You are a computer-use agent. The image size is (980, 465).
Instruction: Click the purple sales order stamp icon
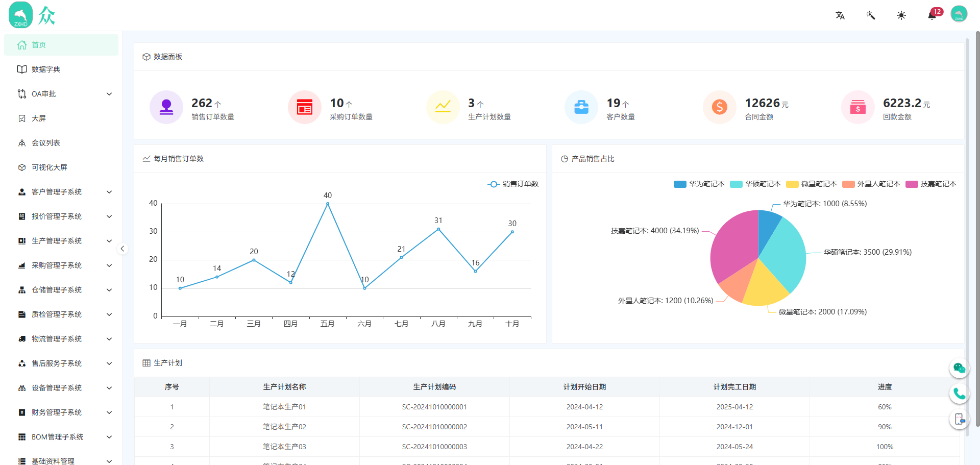166,107
